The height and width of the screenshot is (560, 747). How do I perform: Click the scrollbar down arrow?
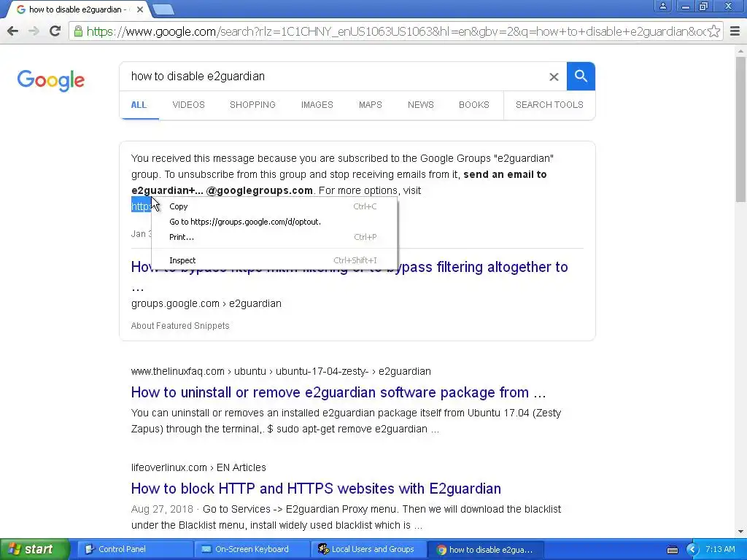[741, 532]
